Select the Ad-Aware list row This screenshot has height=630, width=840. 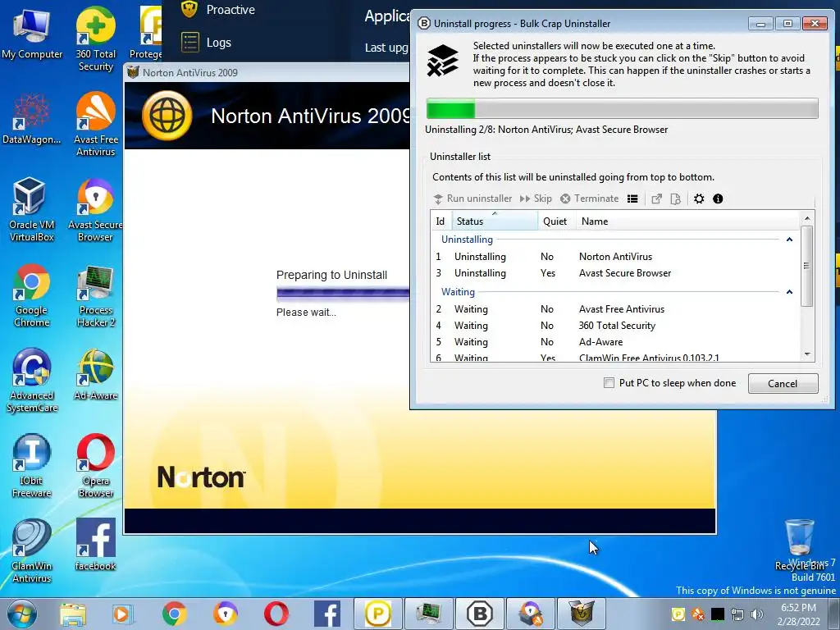pyautogui.click(x=615, y=342)
